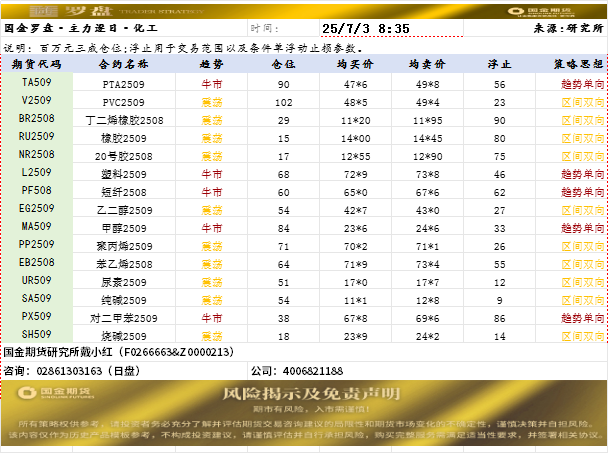Select the 对二甲苯2509 contract name cell
608x453 pixels.
(124, 318)
